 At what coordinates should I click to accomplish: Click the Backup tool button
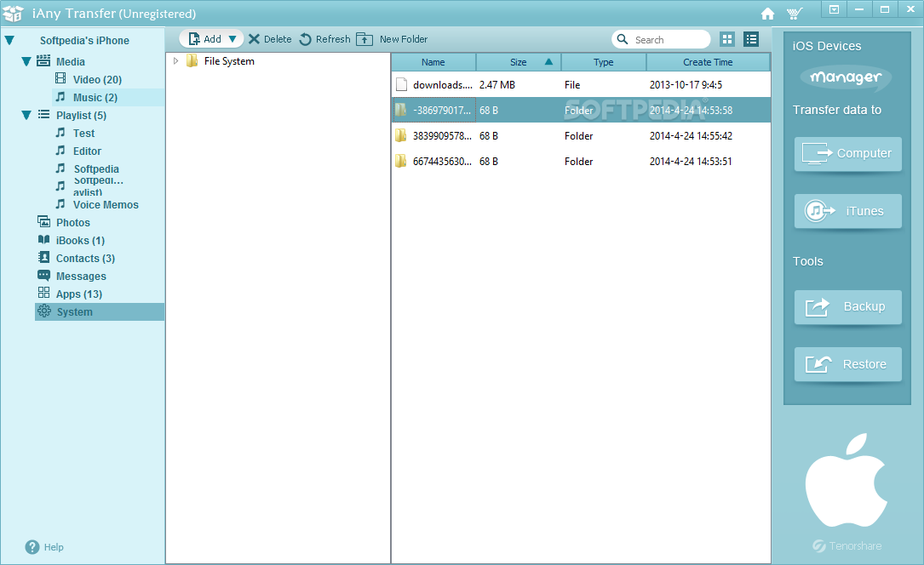847,306
